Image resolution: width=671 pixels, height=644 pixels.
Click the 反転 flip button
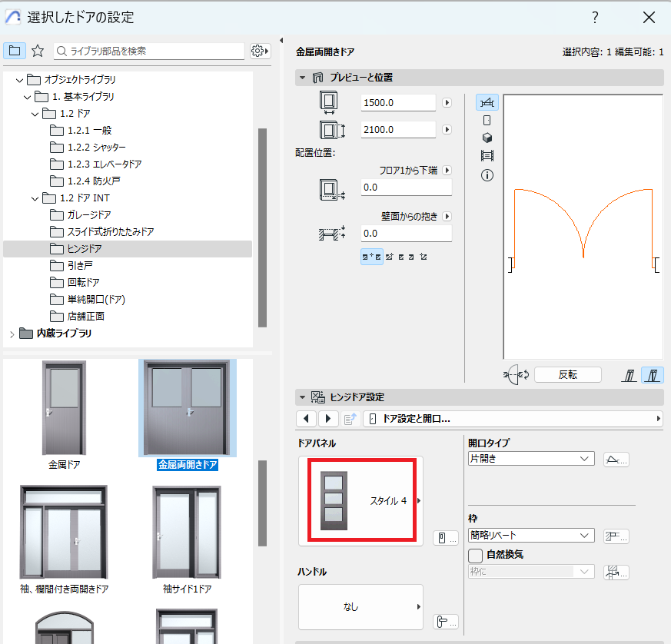click(x=568, y=375)
